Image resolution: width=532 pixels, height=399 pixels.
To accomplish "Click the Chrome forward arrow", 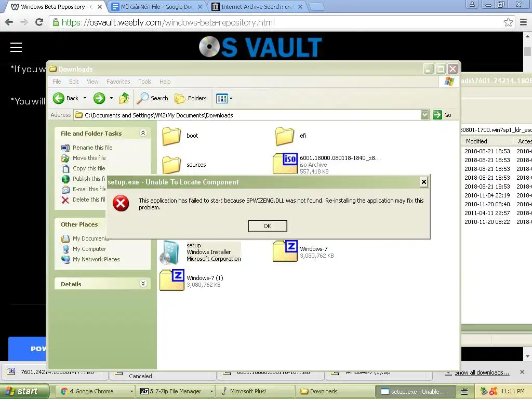I will [x=24, y=22].
